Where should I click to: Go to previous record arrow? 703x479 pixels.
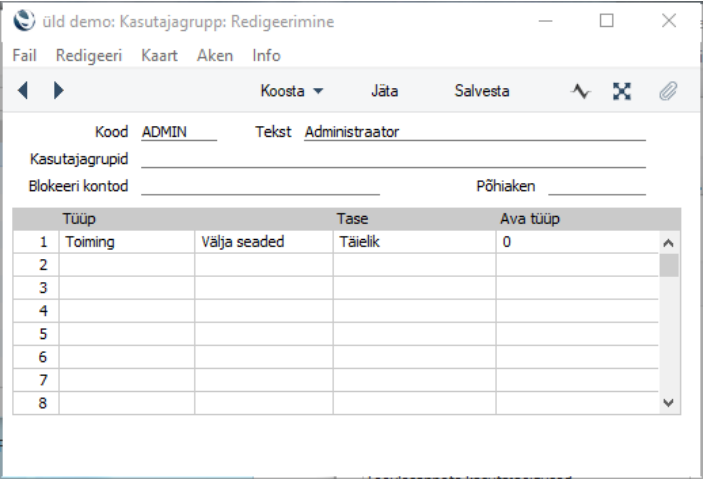(x=23, y=91)
